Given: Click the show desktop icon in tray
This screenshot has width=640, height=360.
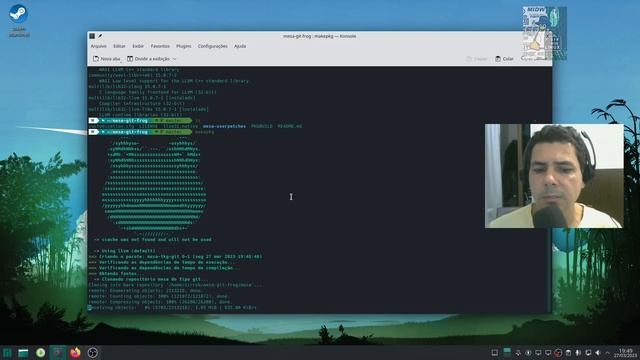Looking at the screenshot, I should pos(494,353).
